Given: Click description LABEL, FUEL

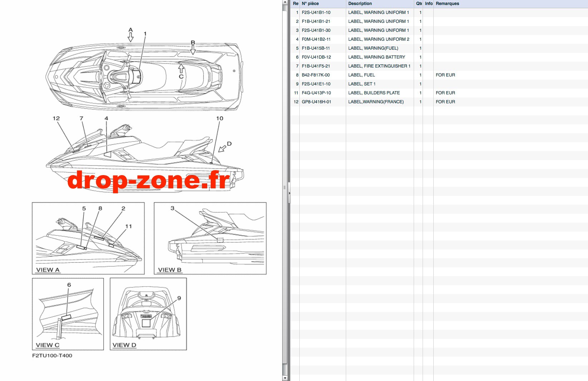Looking at the screenshot, I should (362, 75).
